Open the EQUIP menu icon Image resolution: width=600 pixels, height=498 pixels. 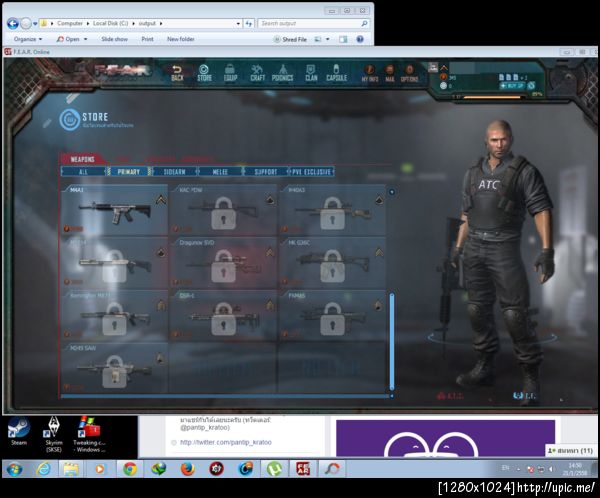pos(230,73)
